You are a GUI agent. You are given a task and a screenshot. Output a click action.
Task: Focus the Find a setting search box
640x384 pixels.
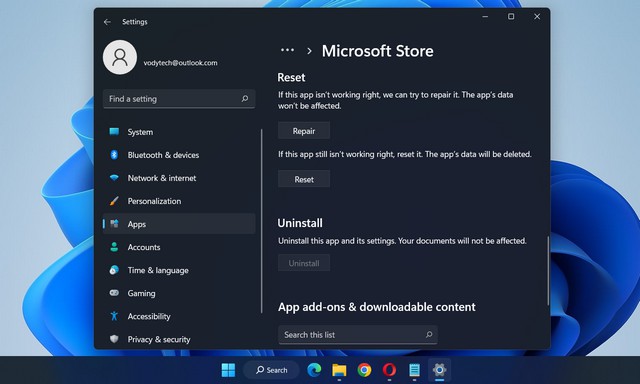pyautogui.click(x=179, y=99)
